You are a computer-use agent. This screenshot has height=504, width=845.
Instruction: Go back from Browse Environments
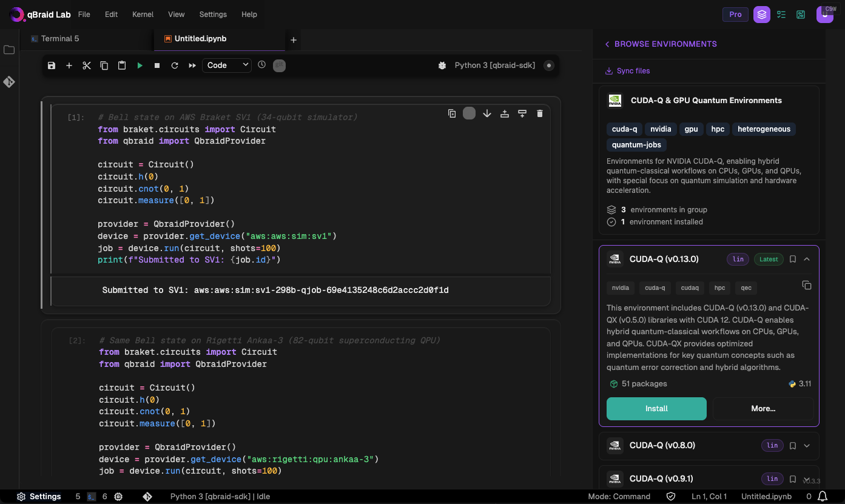pos(607,44)
